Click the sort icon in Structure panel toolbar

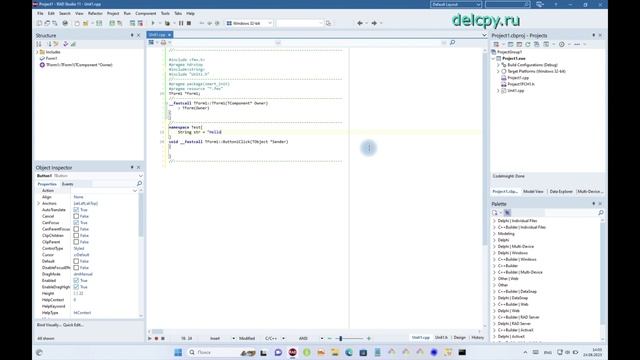click(39, 44)
